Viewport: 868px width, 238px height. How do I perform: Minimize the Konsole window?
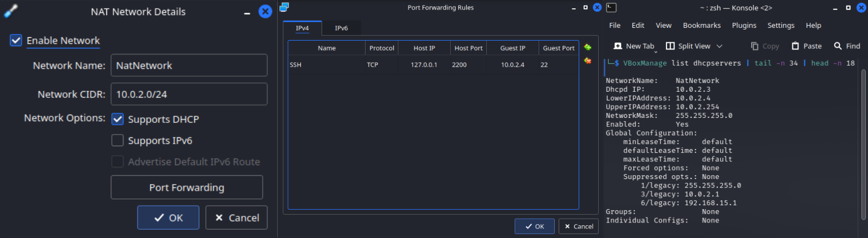click(835, 8)
